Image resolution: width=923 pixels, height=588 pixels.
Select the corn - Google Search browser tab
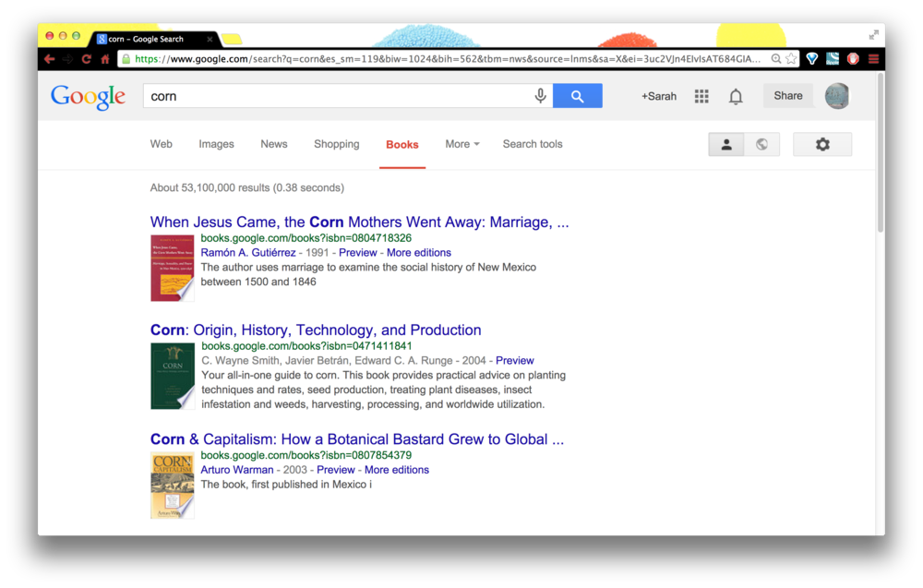155,40
